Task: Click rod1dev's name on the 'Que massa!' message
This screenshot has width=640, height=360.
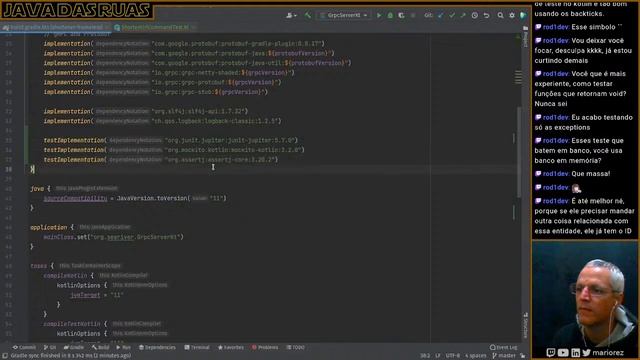Action: pyautogui.click(x=556, y=174)
